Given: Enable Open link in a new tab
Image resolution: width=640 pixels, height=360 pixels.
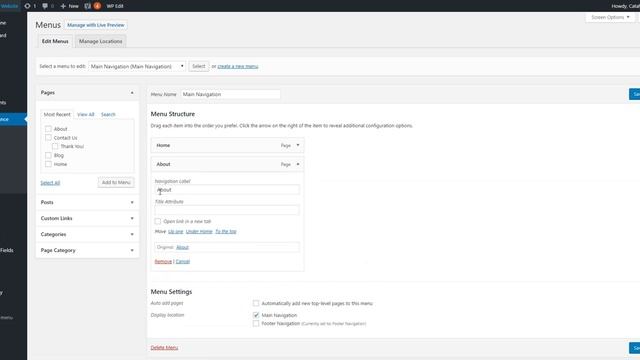Looking at the screenshot, I should click(158, 221).
